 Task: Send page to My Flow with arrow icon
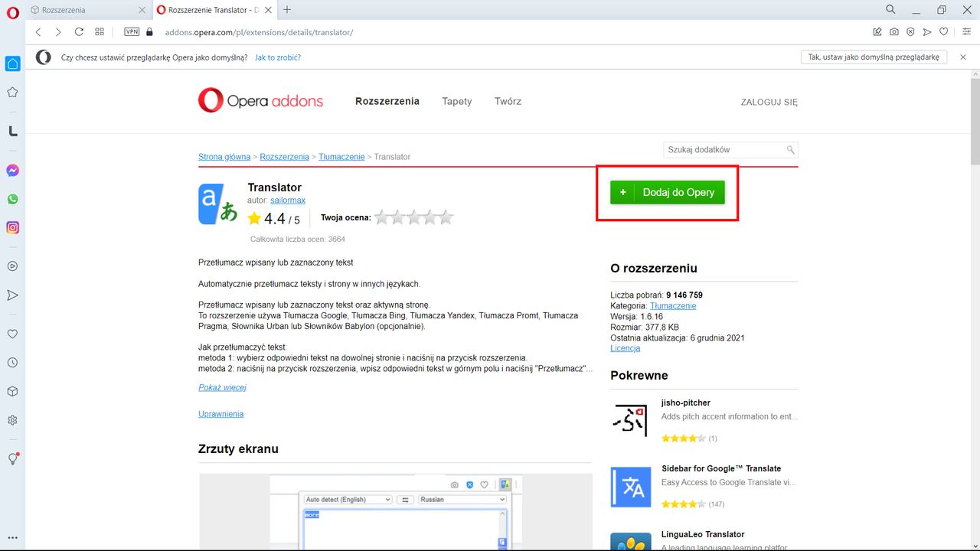pos(927,31)
